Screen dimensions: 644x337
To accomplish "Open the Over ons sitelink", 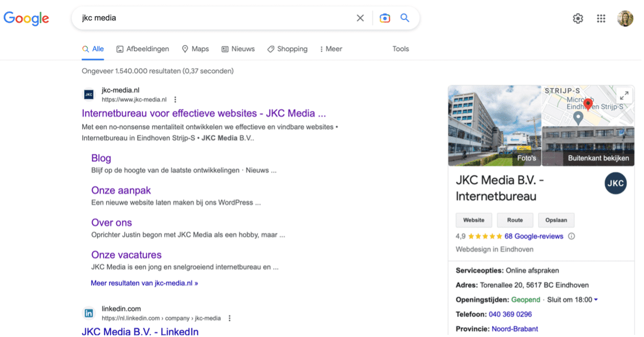I will click(111, 222).
